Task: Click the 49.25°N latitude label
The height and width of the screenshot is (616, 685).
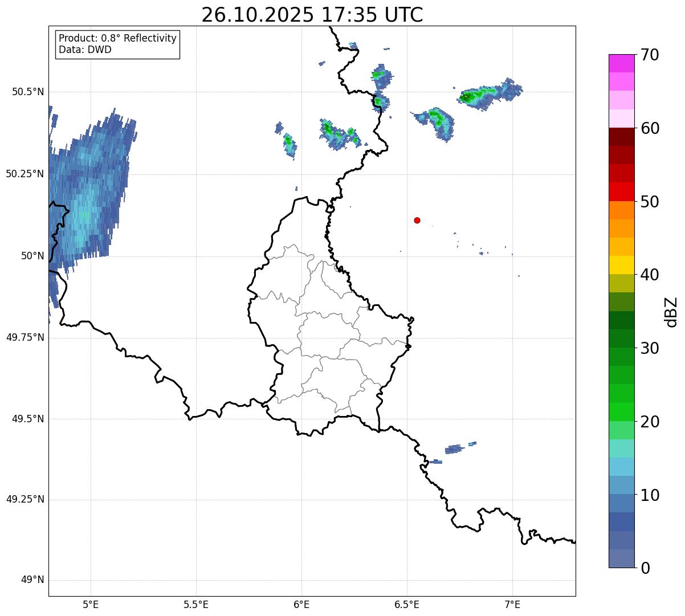Action: click(x=25, y=499)
